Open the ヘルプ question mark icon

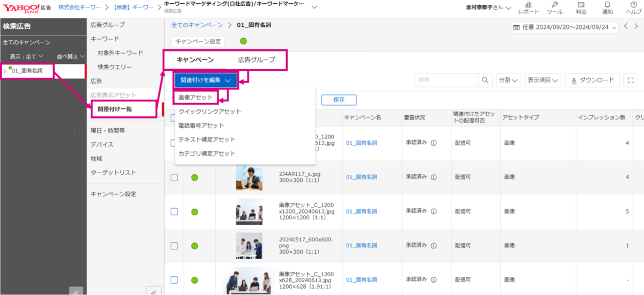coord(634,5)
